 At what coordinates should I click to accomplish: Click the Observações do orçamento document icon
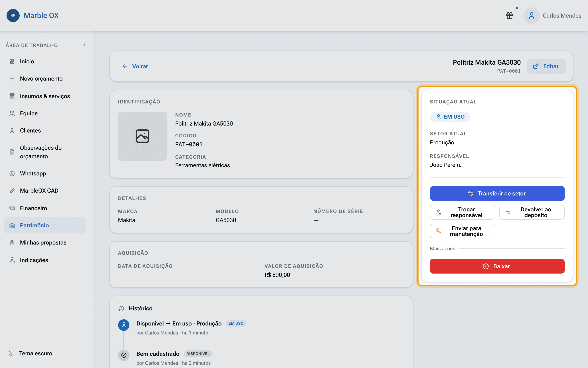tap(12, 152)
